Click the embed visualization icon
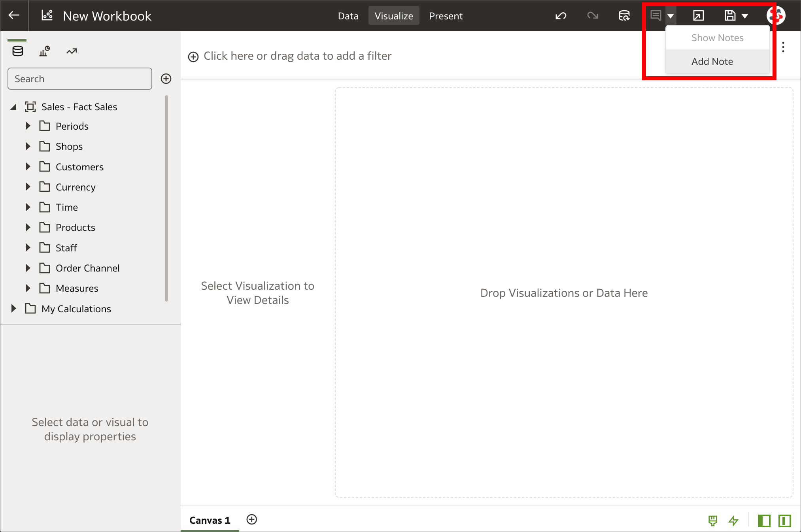 [x=698, y=16]
